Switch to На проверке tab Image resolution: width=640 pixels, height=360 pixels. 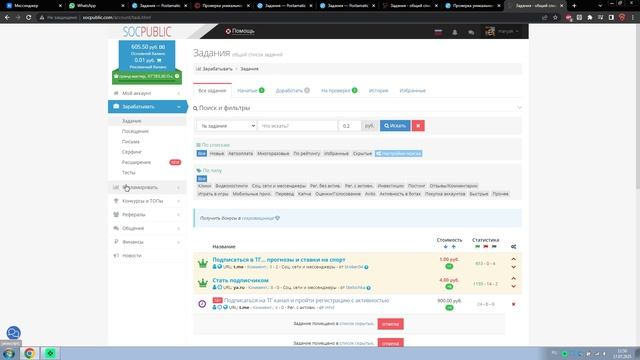[339, 91]
